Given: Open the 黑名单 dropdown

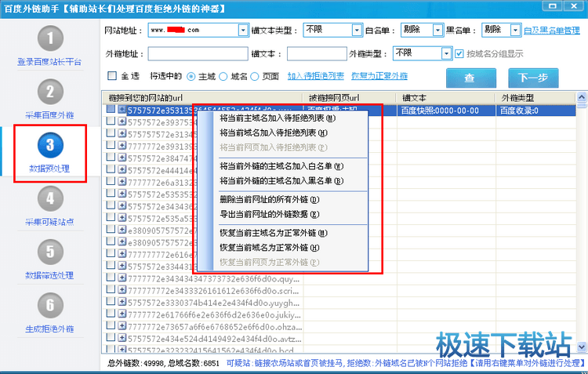Looking at the screenshot, I should (516, 30).
